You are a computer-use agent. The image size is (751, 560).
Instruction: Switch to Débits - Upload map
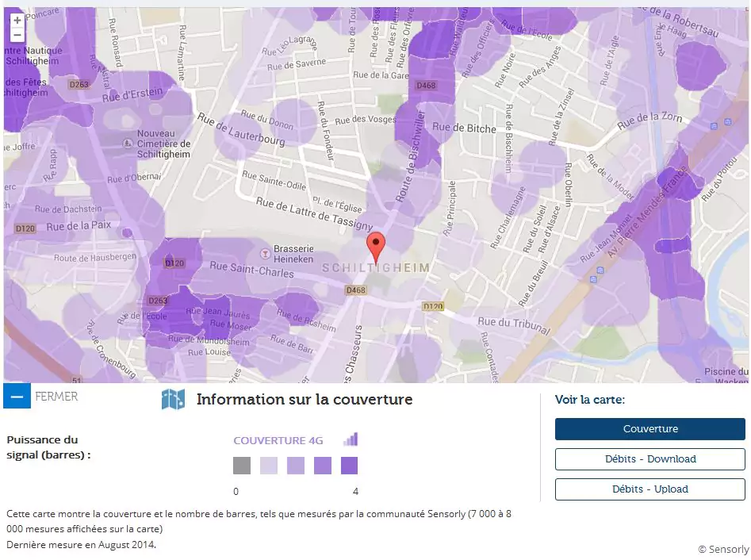click(x=649, y=489)
